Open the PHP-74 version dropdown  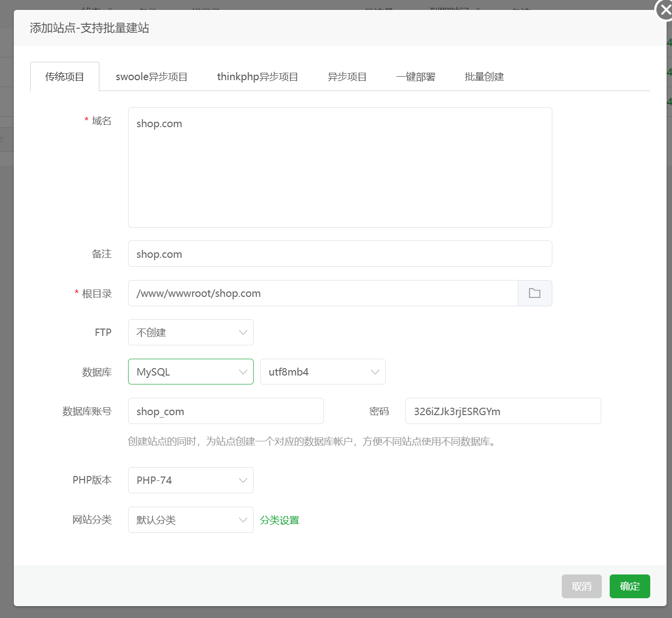coord(190,480)
